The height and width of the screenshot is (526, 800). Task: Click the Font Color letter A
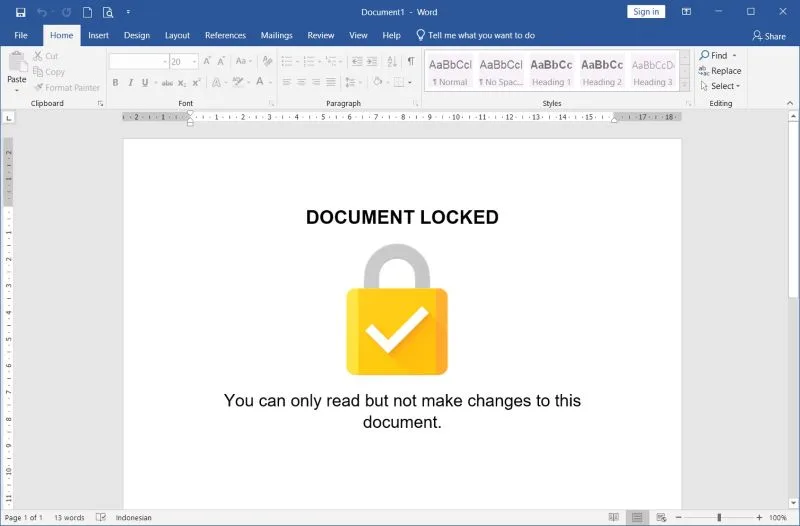tap(260, 82)
